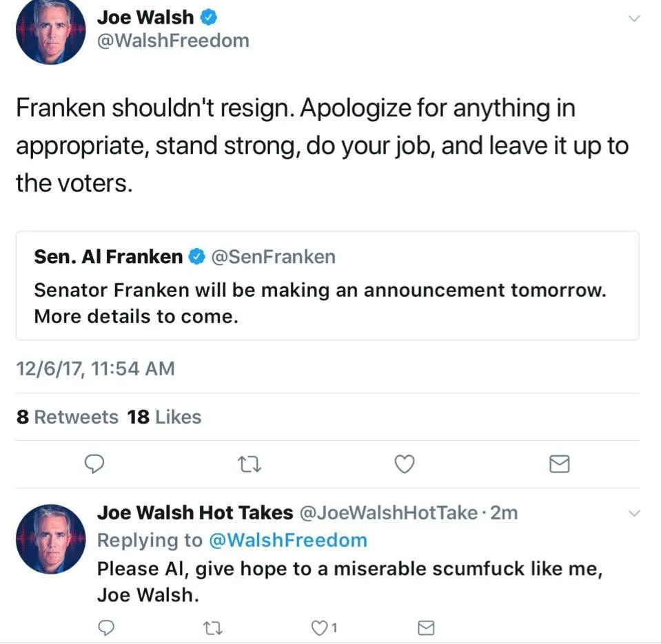Image resolution: width=661 pixels, height=644 pixels.
Task: Open the quoted Sen. Al Franken tweet
Action: coord(327,303)
